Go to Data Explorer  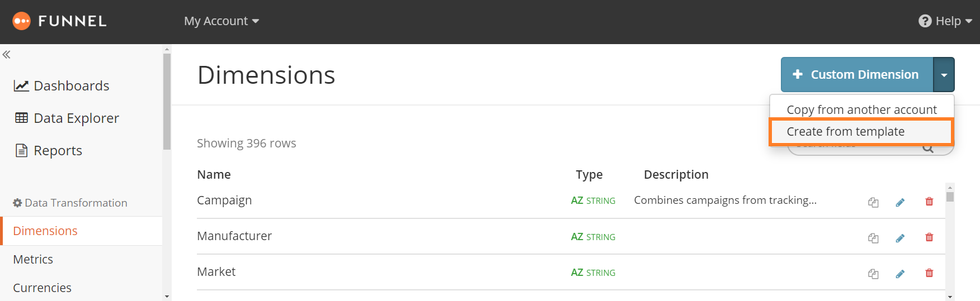click(x=67, y=118)
